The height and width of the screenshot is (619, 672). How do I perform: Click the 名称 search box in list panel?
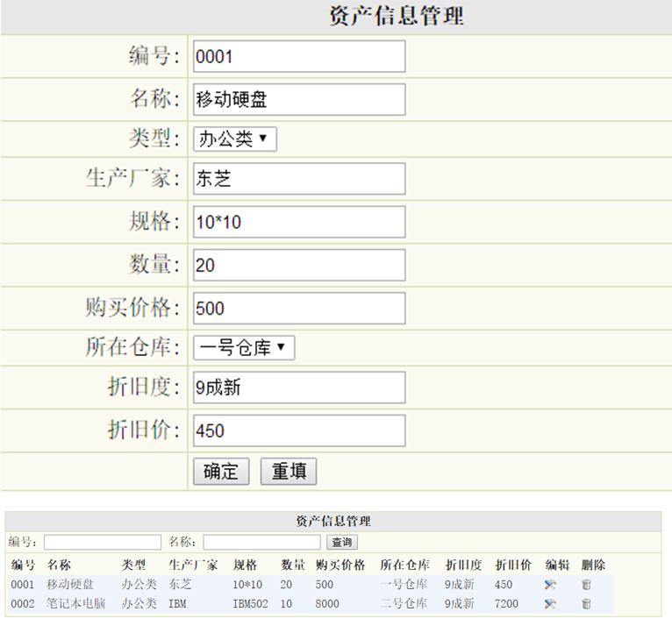[261, 543]
